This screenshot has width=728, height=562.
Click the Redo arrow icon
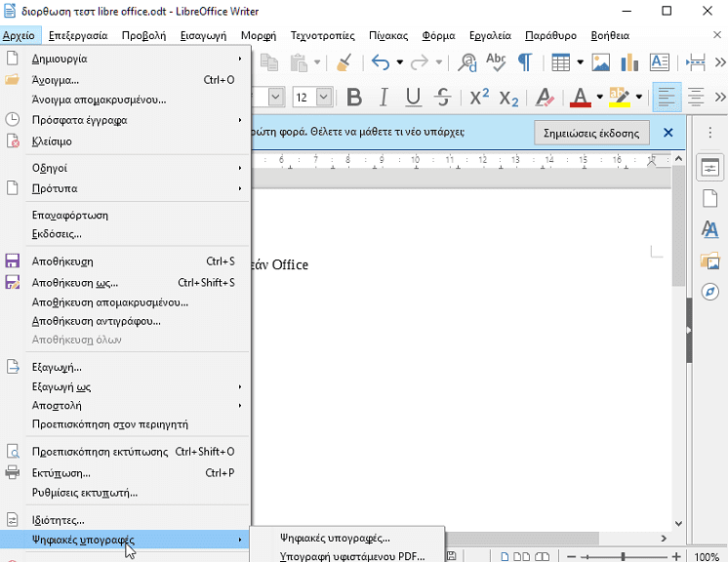[x=420, y=62]
